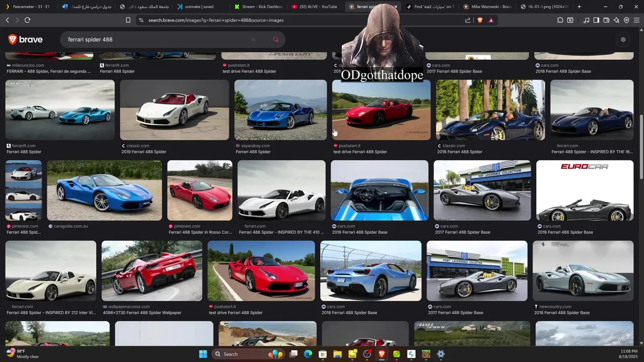The width and height of the screenshot is (644, 362).
Task: Open the tab search icon in the toolbar
Action: click(x=570, y=20)
